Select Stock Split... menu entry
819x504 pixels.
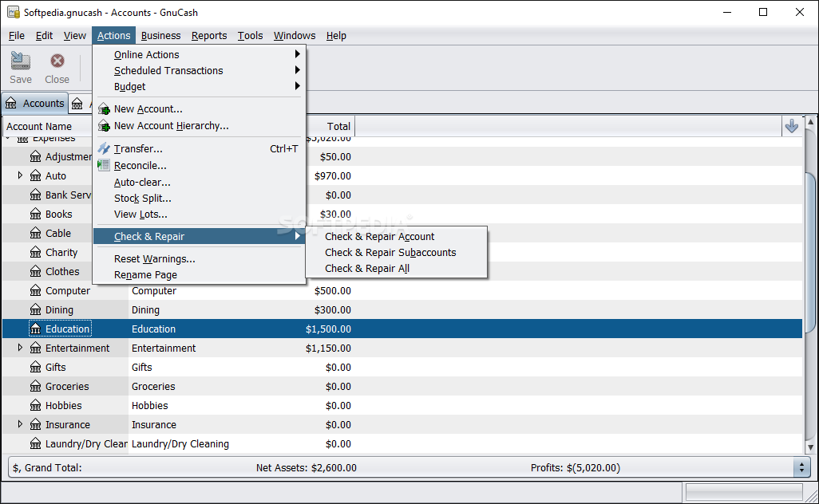click(199, 199)
